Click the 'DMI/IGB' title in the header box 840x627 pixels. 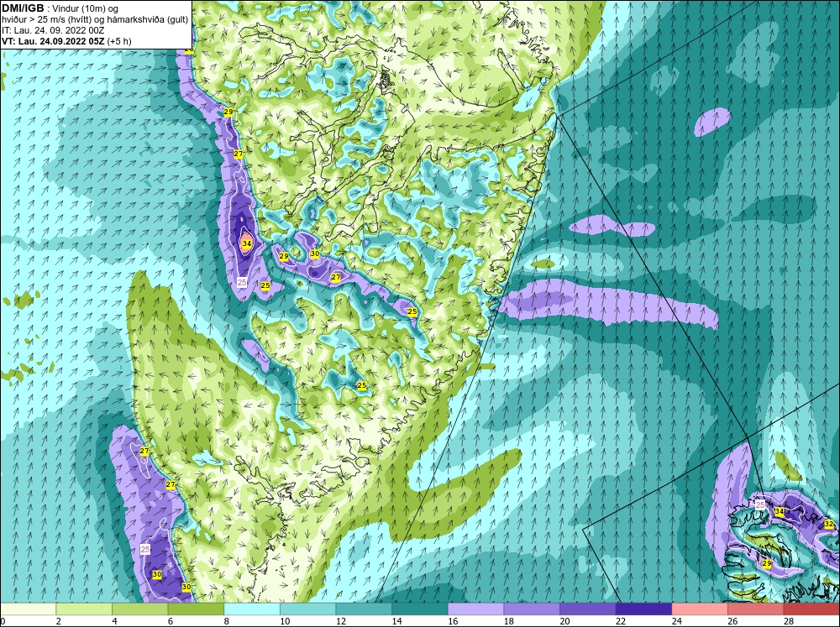[23, 8]
